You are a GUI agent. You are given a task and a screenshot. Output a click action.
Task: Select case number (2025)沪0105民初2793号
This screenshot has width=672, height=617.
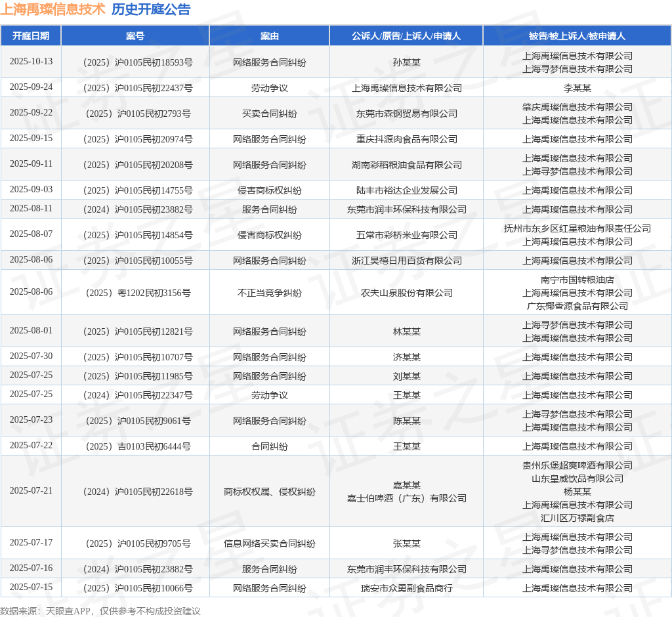click(x=138, y=114)
